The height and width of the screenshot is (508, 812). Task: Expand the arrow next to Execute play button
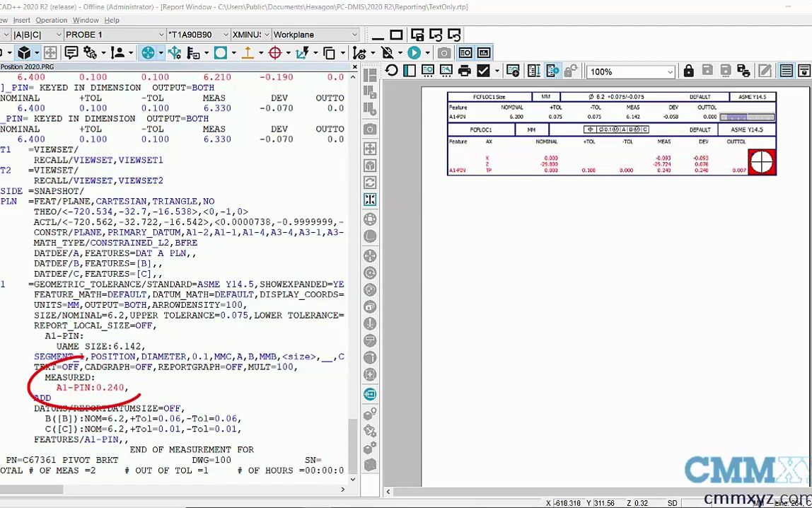[427, 53]
